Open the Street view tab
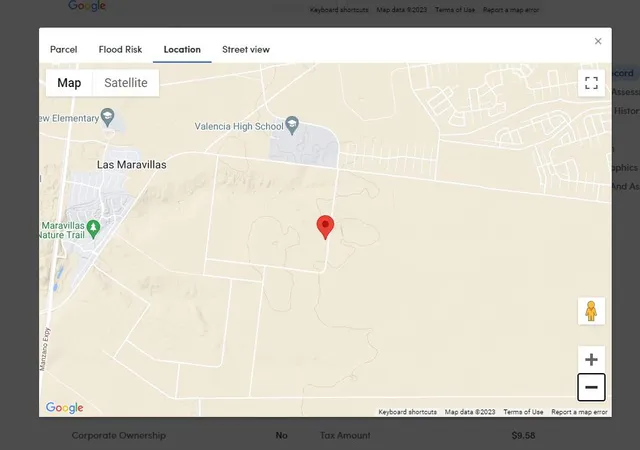The width and height of the screenshot is (640, 450). pyautogui.click(x=246, y=49)
